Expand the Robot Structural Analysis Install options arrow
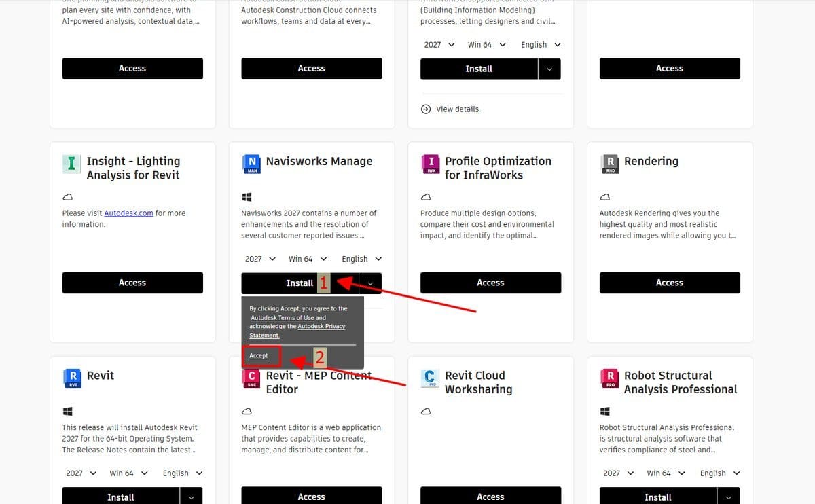 (x=729, y=497)
